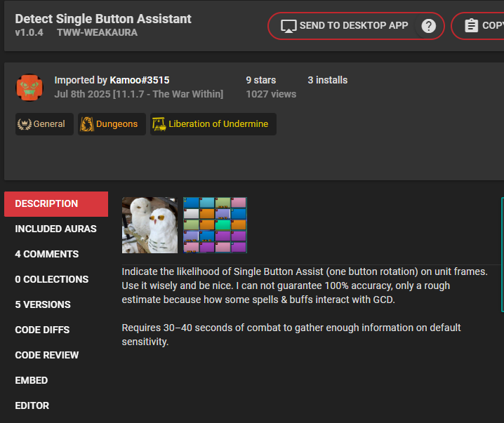Open the Included Auras tab
This screenshot has width=504, height=423.
(x=56, y=229)
